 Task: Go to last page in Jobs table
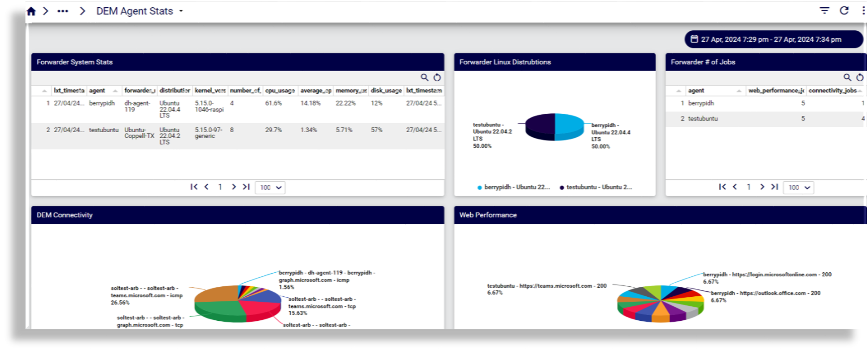tap(775, 187)
